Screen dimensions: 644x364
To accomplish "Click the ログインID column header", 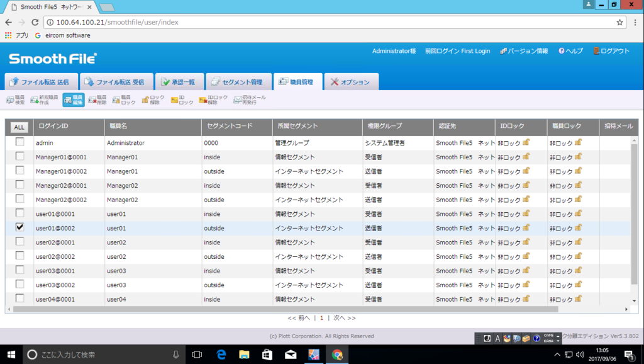I will pos(69,126).
